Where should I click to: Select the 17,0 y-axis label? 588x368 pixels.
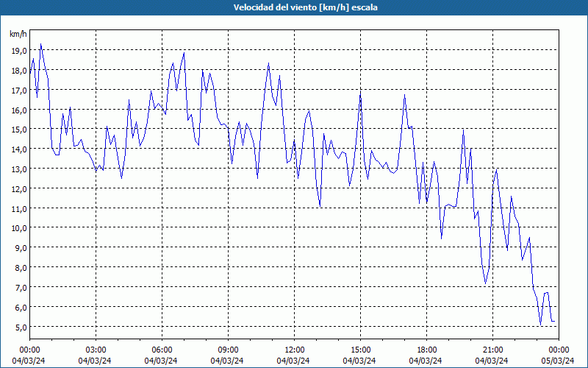pos(19,90)
